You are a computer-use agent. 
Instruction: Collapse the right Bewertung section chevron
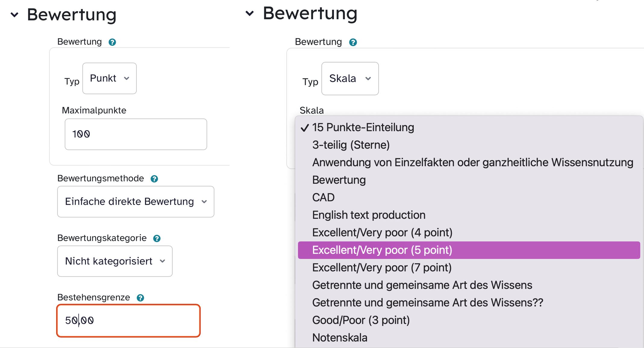249,13
